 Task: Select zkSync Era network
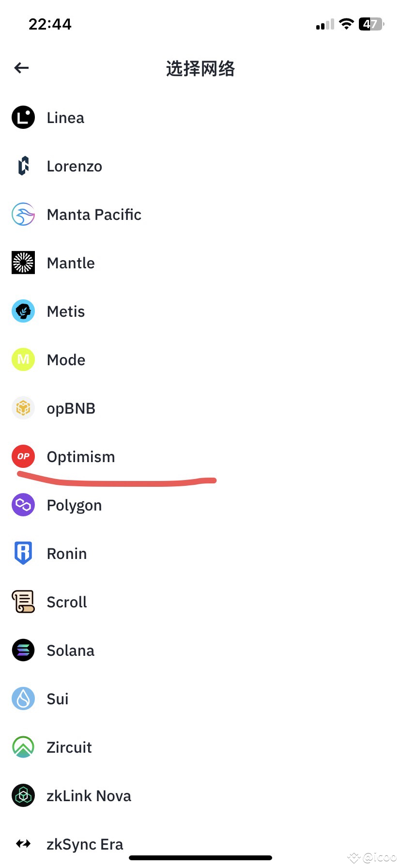point(85,844)
